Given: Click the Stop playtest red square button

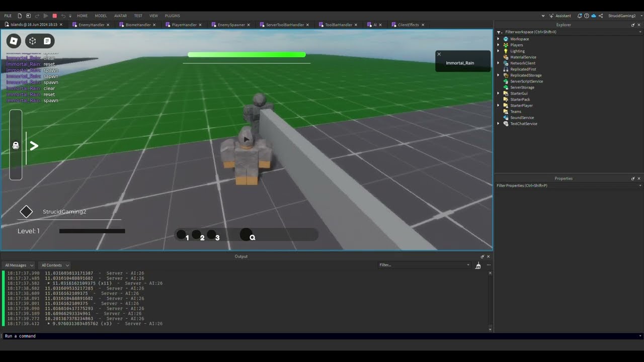Looking at the screenshot, I should point(54,16).
